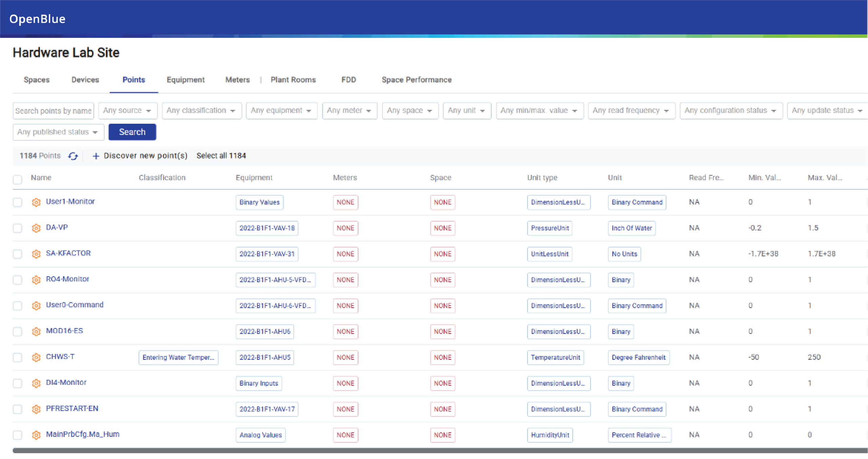Click the plus icon for Discover new points
The width and height of the screenshot is (868, 459).
(96, 156)
